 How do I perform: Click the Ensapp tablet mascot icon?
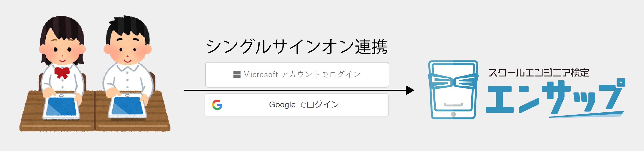click(453, 90)
